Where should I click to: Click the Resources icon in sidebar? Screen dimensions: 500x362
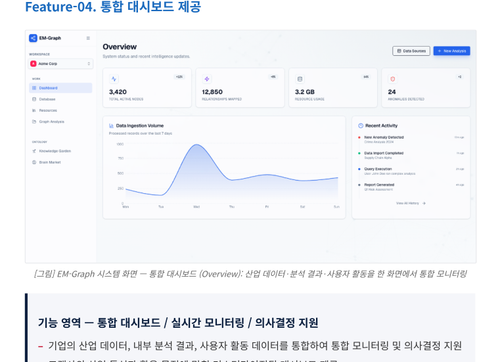click(34, 110)
